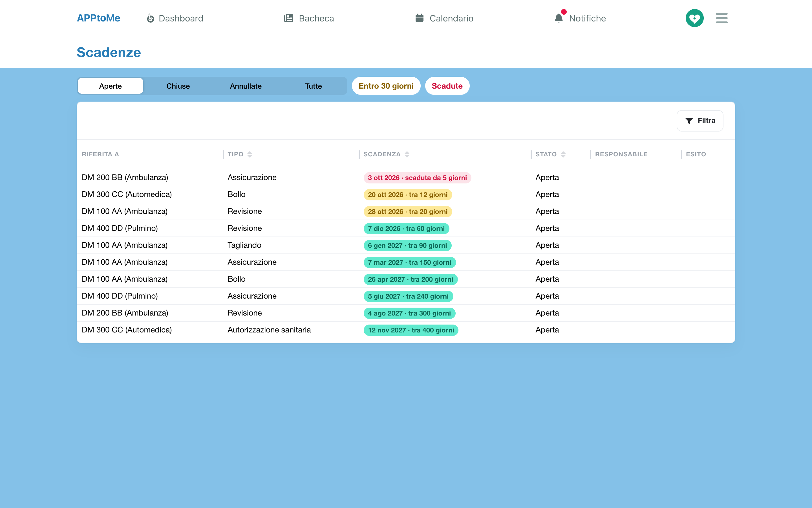Open the green heart profile avatar

tap(694, 18)
